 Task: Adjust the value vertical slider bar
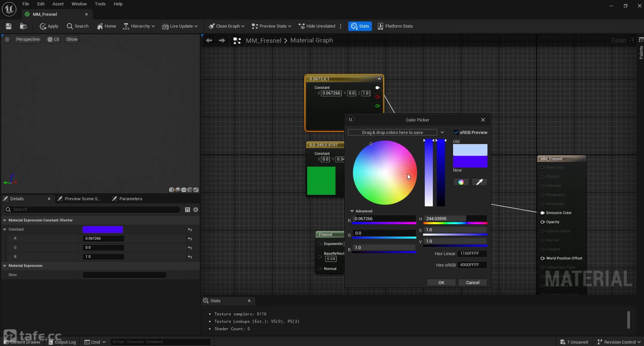[441, 173]
